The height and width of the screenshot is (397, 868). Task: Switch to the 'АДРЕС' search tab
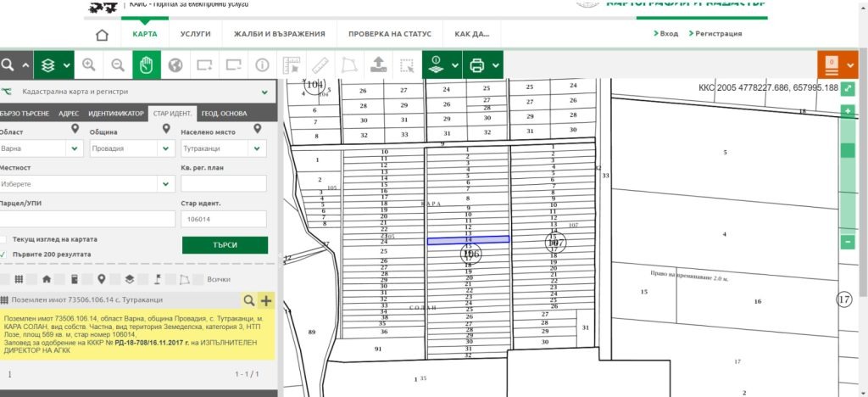(x=70, y=113)
